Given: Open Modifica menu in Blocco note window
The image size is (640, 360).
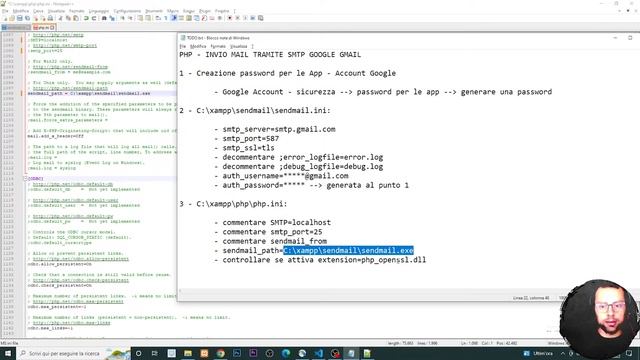Looking at the screenshot, I should point(198,47).
